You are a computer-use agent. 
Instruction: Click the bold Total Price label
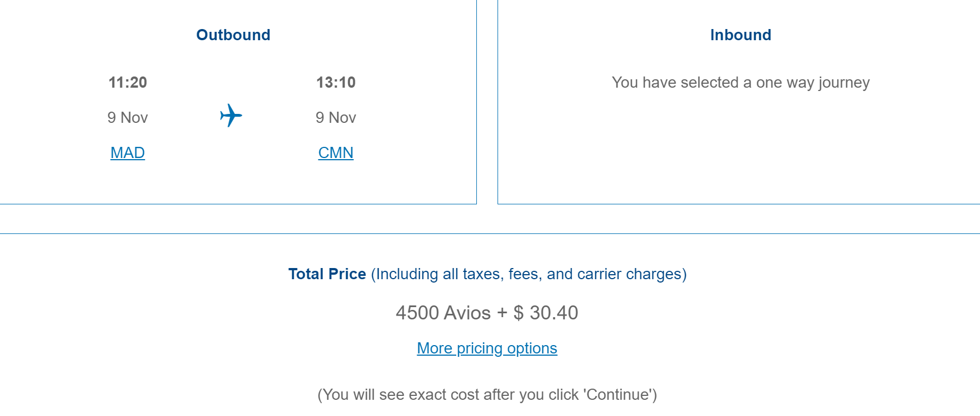327,274
